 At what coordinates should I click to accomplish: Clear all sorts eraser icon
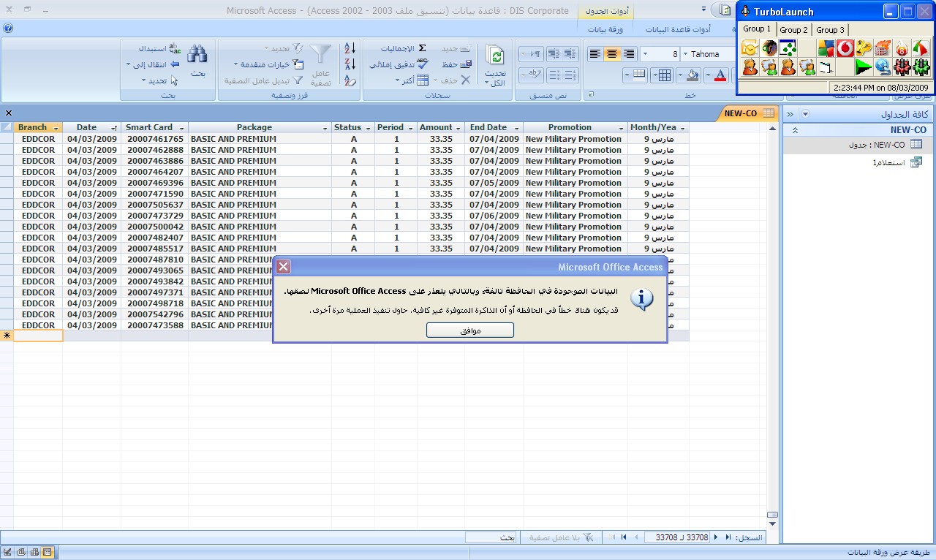click(350, 80)
